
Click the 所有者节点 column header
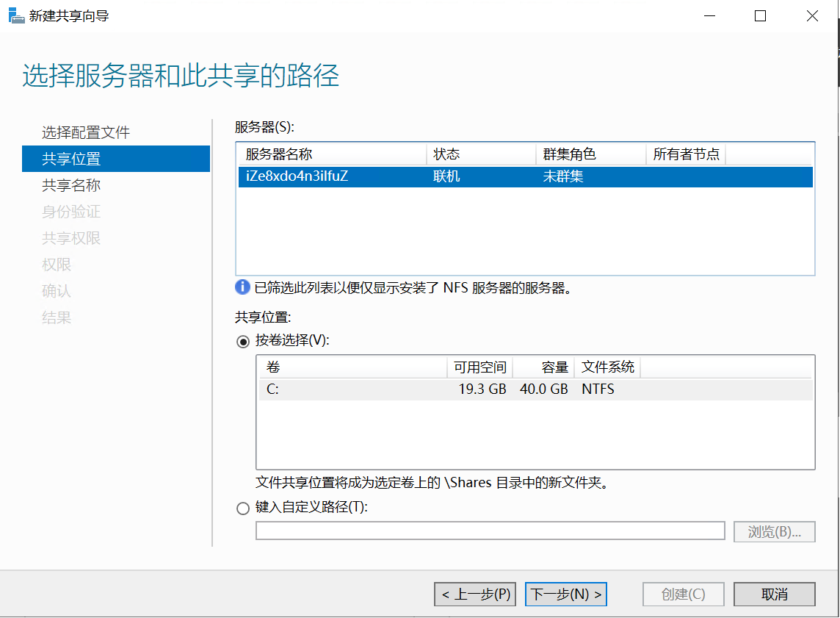point(685,154)
